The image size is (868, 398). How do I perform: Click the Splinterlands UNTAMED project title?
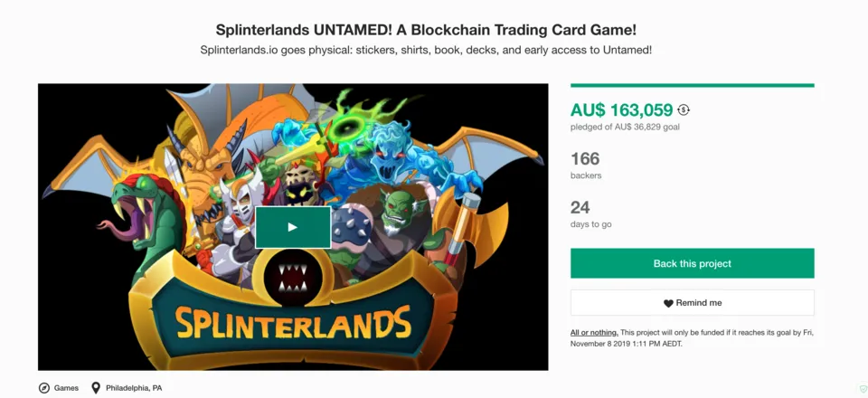[x=426, y=29]
